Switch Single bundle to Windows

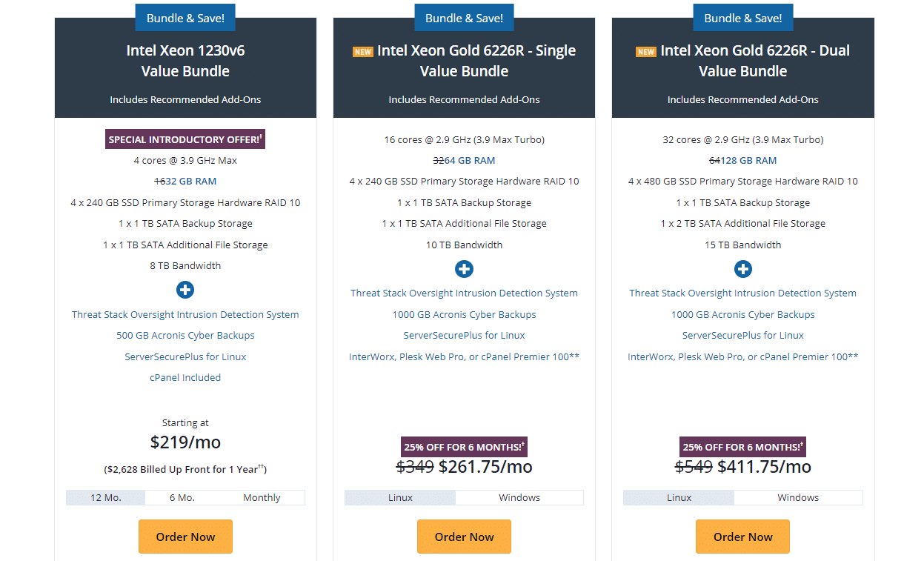coord(519,497)
